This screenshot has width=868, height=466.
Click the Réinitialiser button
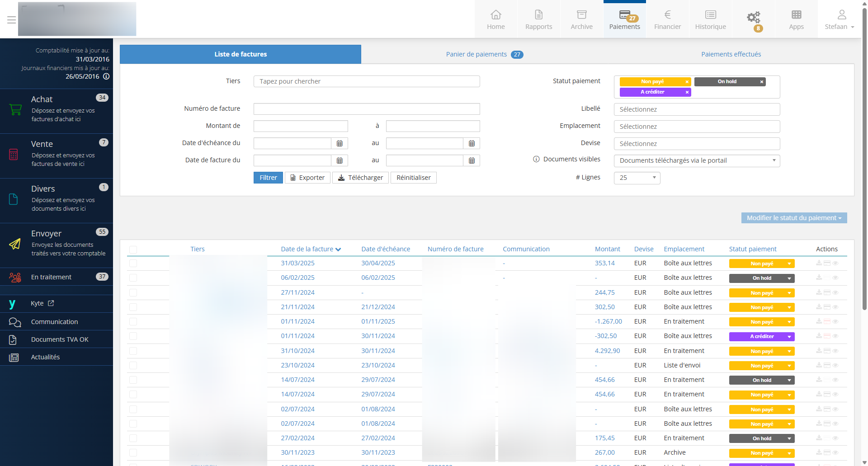click(x=413, y=178)
